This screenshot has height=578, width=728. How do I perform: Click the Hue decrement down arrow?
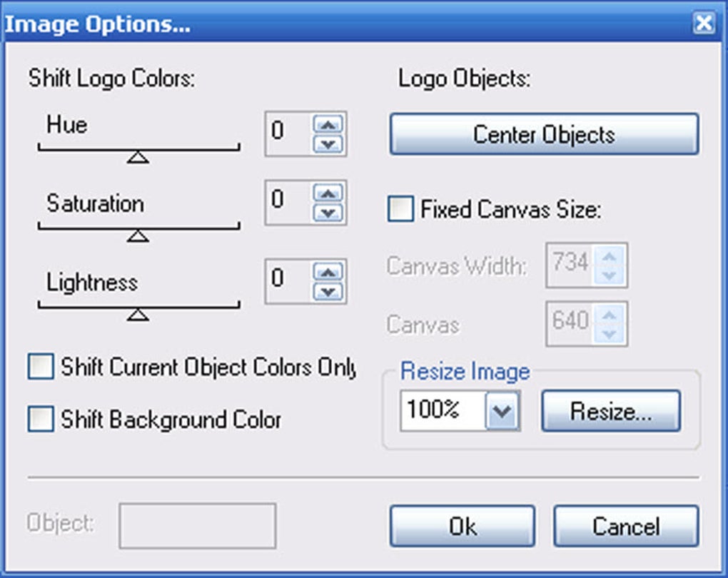328,143
